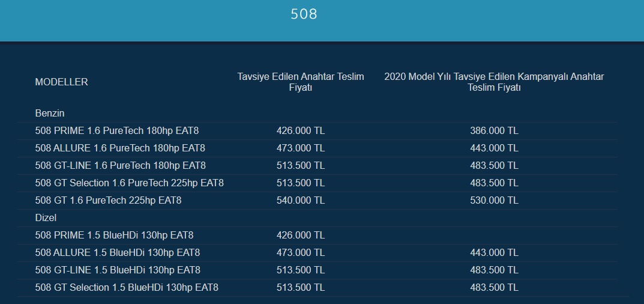Click the 2020 Model Yılı Kampanyalı header

coord(494,82)
